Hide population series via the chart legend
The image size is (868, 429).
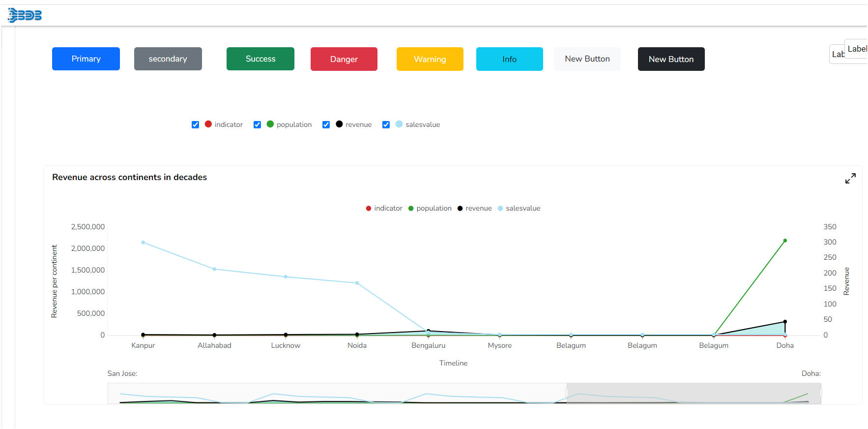click(430, 209)
